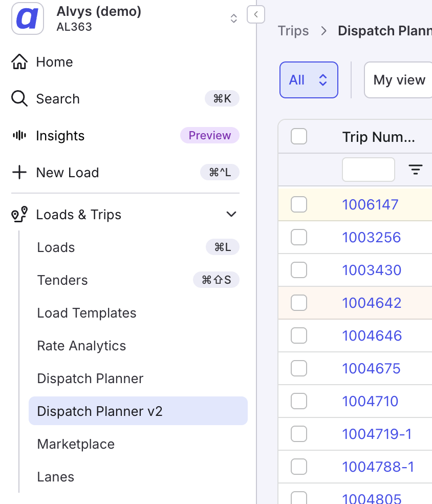Click the Alvys (demo) company name
The image size is (432, 504).
99,12
